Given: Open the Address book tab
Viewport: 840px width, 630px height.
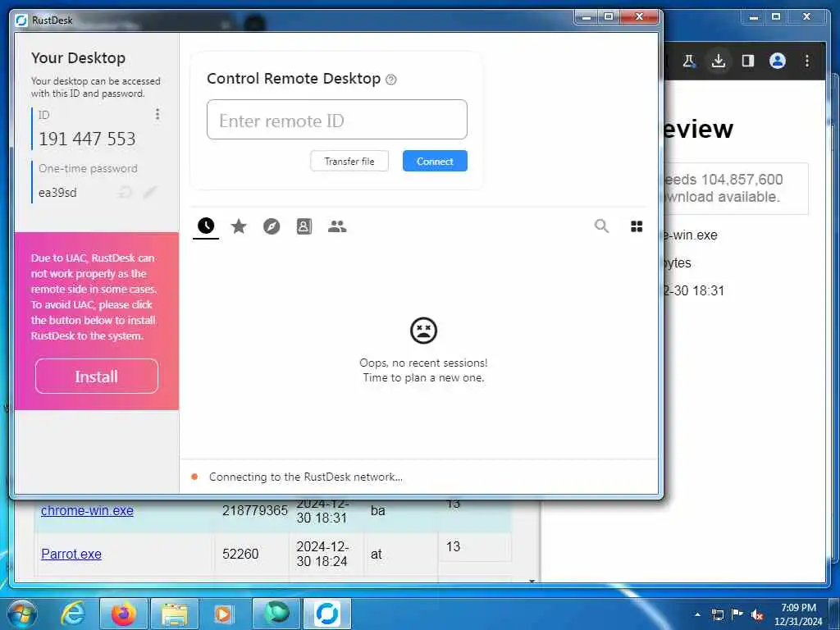Looking at the screenshot, I should (x=304, y=226).
